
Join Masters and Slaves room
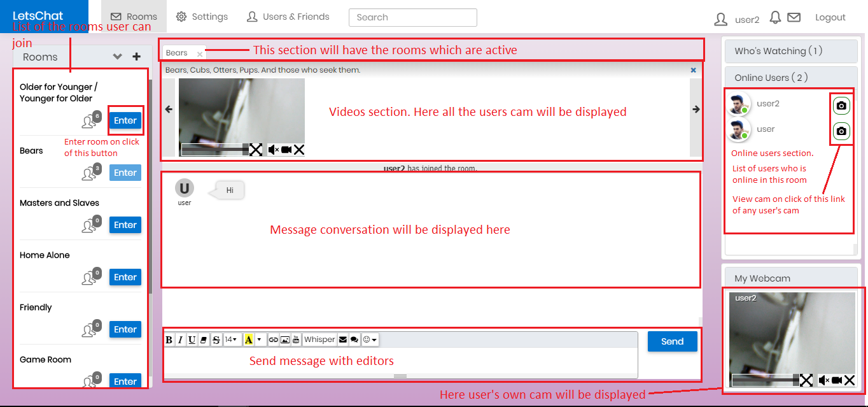125,225
